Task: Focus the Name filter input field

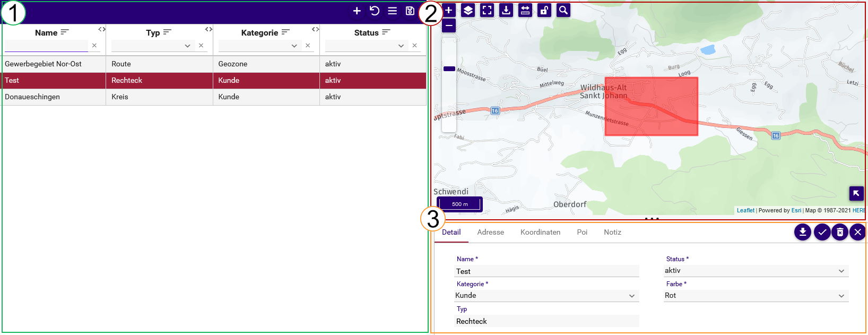Action: coord(46,46)
